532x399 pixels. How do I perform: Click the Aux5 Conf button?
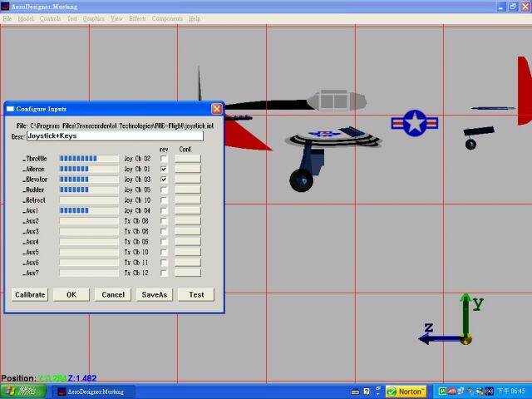(x=188, y=252)
